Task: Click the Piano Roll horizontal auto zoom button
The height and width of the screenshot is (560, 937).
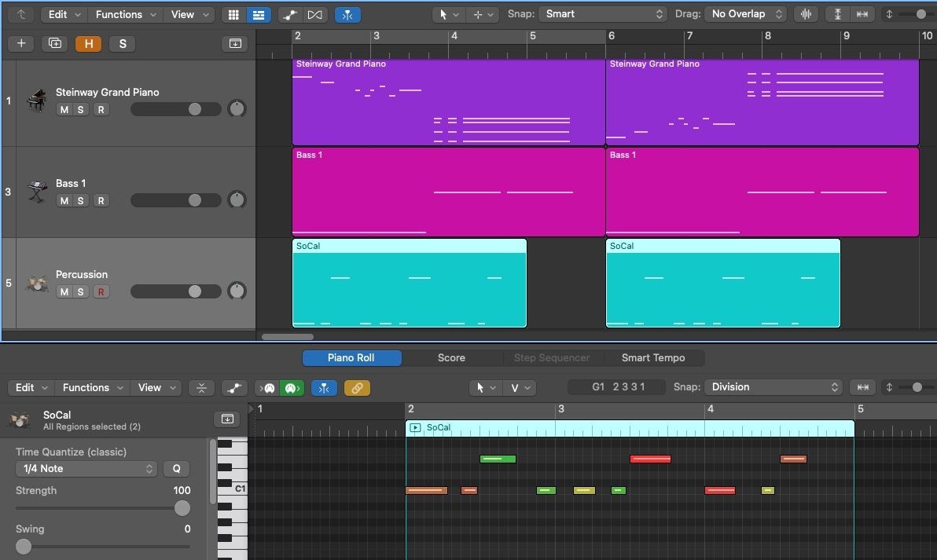Action: tap(863, 387)
